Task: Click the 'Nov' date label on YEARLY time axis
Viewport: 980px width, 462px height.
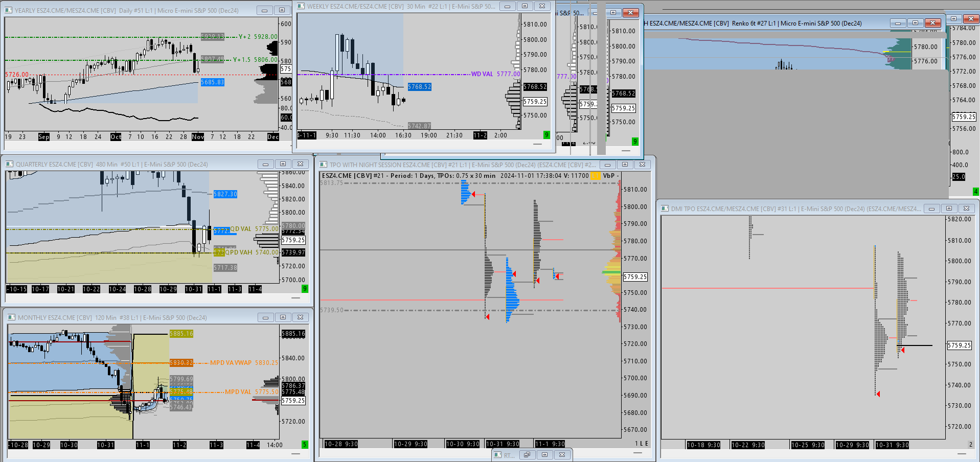Action: [x=198, y=137]
